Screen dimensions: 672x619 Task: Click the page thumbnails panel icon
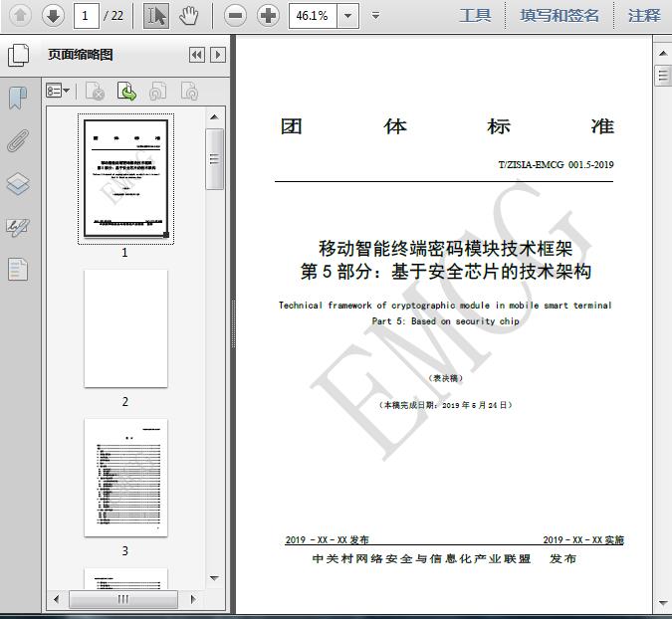[x=19, y=55]
